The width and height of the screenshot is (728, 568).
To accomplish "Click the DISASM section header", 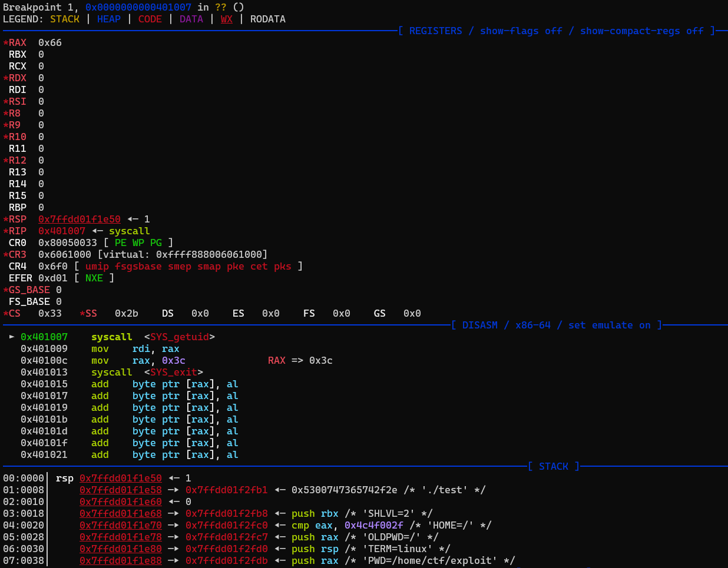I will point(479,325).
